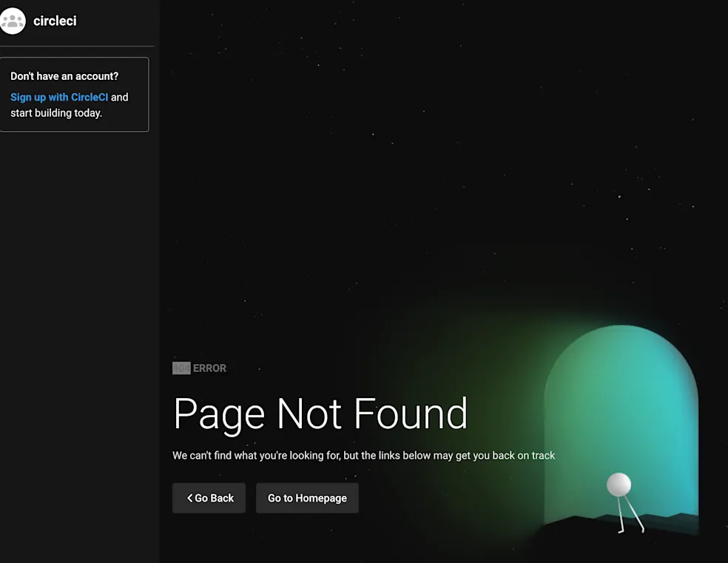The image size is (728, 563).
Task: Click the Don't have an account card
Action: [x=74, y=94]
